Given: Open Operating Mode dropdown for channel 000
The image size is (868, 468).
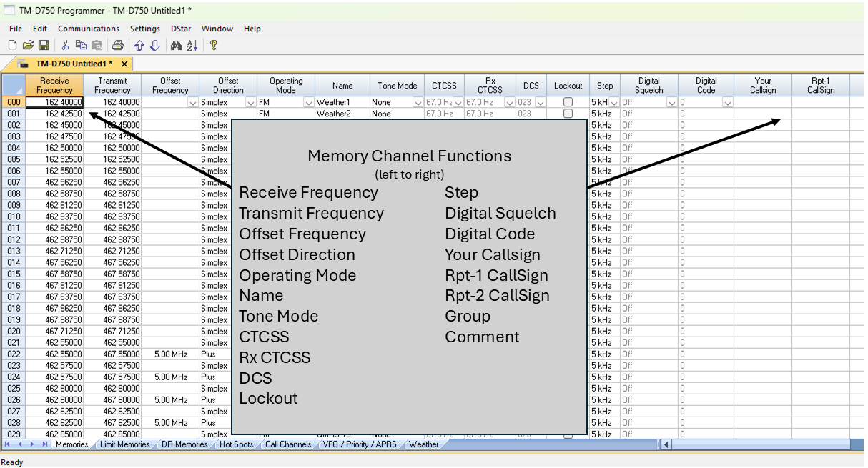Looking at the screenshot, I should click(308, 103).
